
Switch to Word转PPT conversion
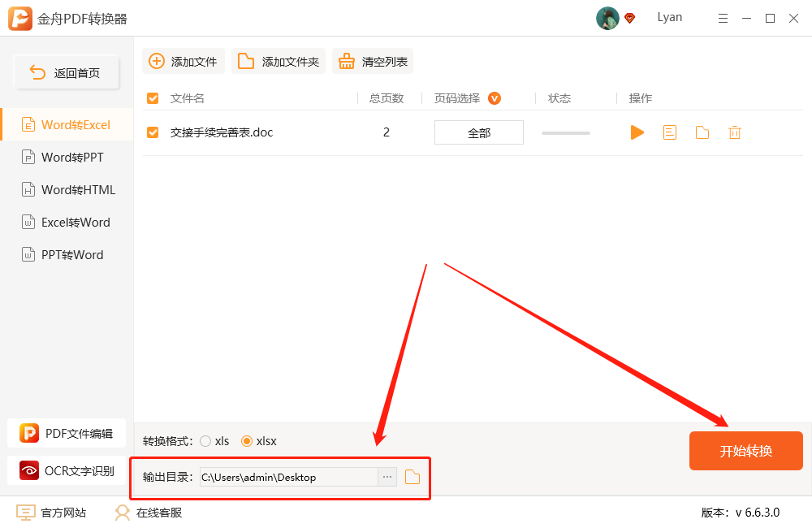[x=67, y=157]
